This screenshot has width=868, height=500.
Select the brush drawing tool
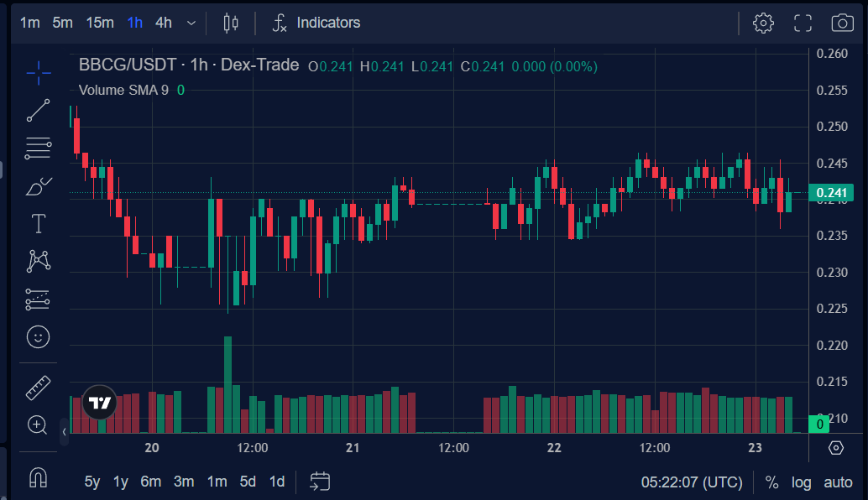(x=39, y=186)
